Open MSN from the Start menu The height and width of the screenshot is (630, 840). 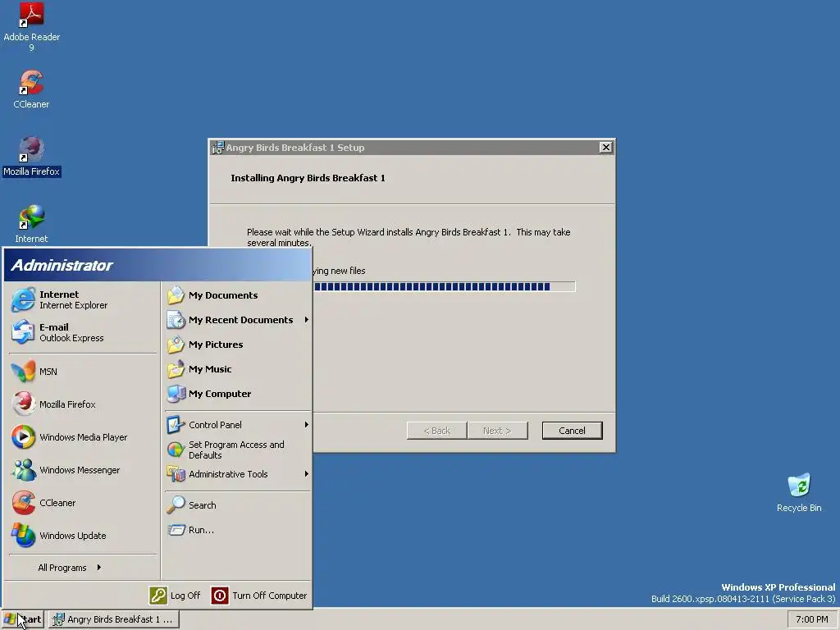pyautogui.click(x=83, y=372)
